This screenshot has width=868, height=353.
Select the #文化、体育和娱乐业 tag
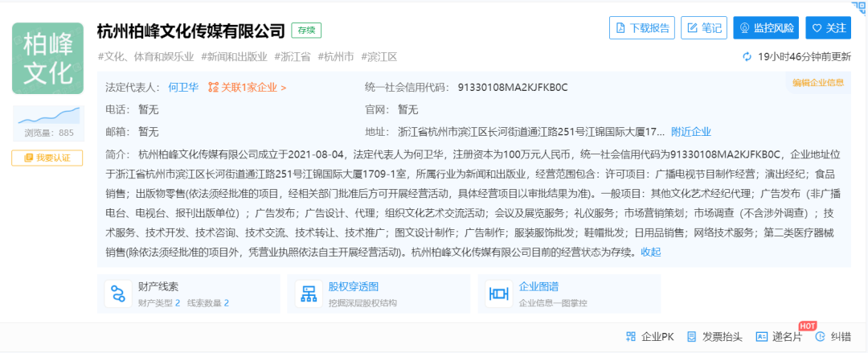[145, 57]
